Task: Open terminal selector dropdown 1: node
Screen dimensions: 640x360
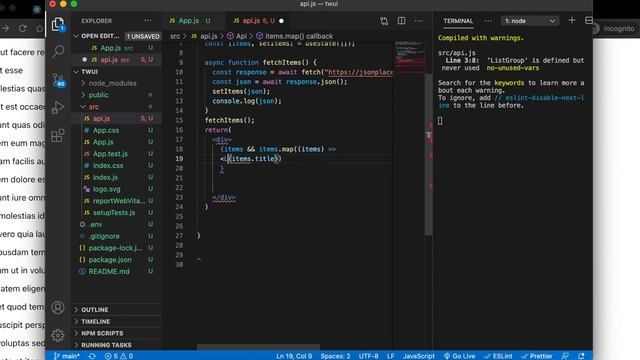Action: (x=529, y=21)
